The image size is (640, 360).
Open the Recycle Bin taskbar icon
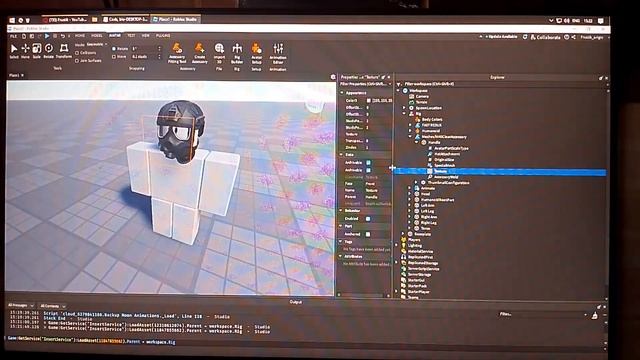click(27, 20)
